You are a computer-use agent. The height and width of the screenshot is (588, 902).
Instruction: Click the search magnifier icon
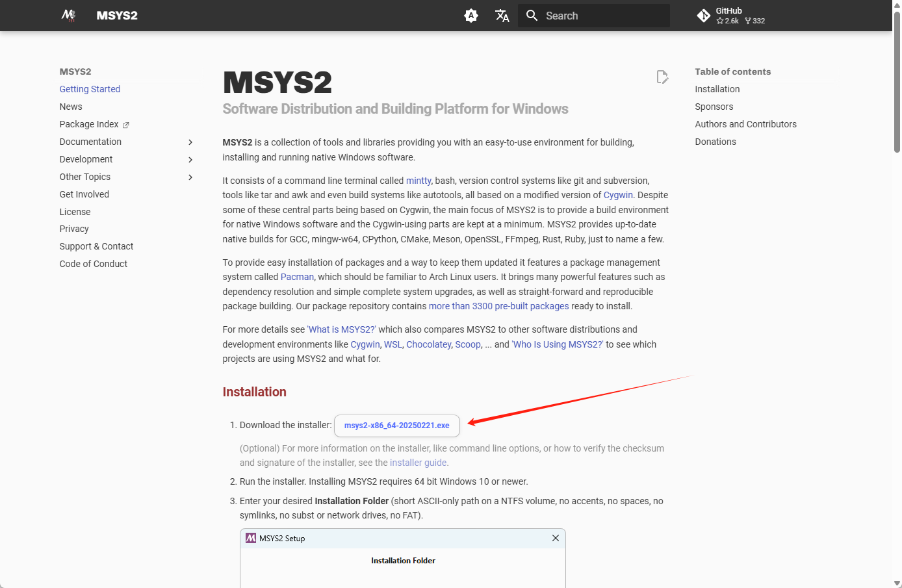click(x=532, y=15)
